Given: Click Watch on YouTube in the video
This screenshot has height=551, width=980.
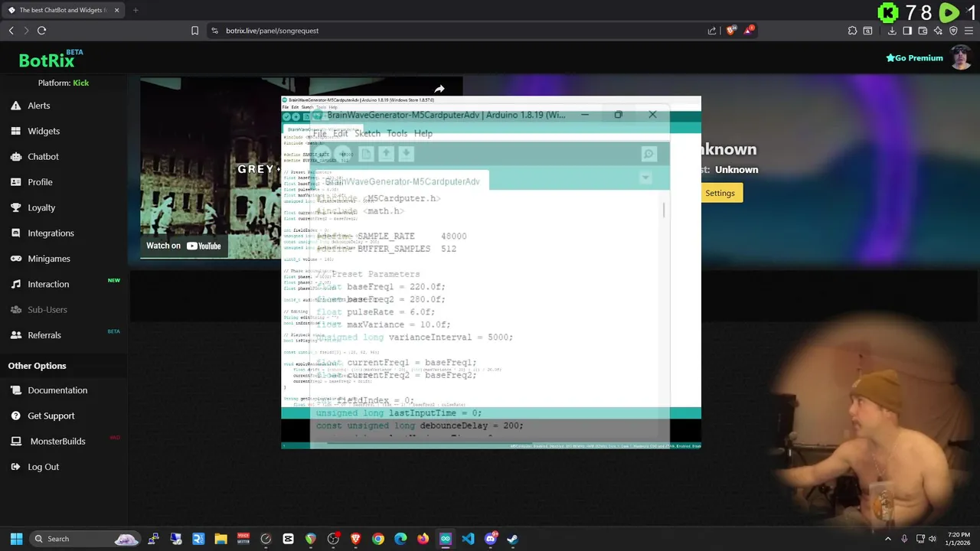Looking at the screenshot, I should pos(184,246).
